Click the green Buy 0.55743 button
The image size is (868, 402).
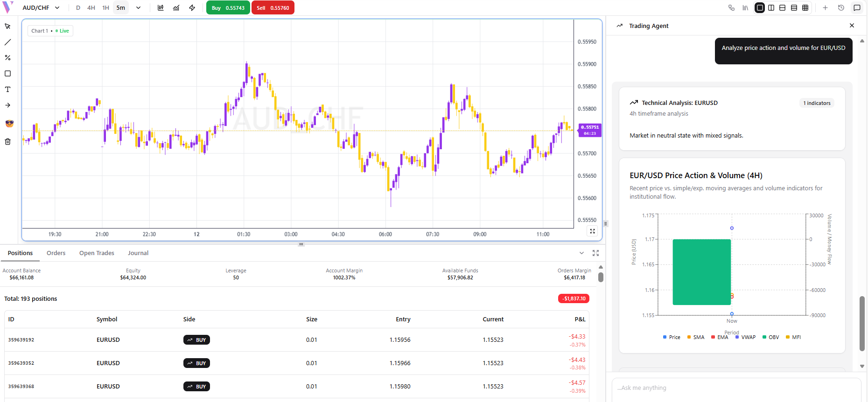[228, 8]
